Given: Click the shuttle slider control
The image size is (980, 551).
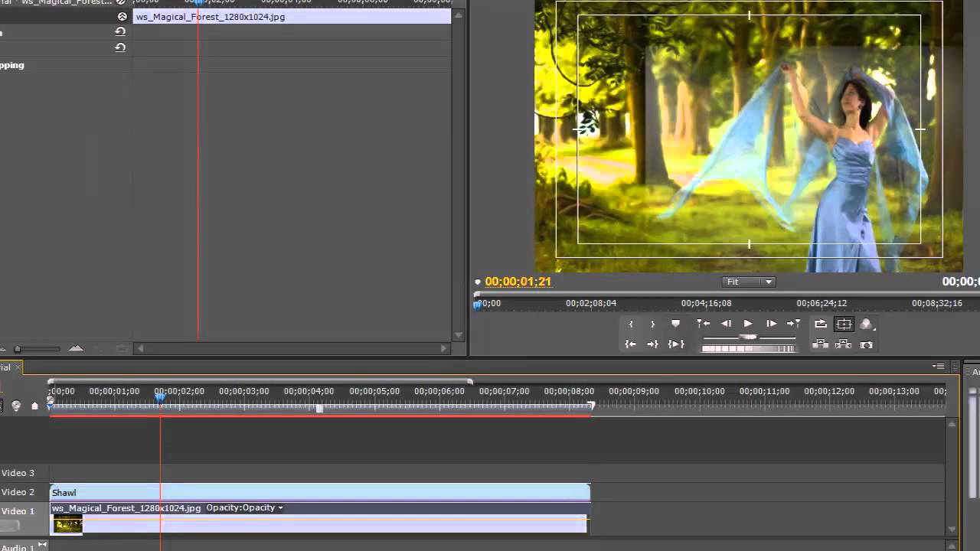Looking at the screenshot, I should [748, 337].
